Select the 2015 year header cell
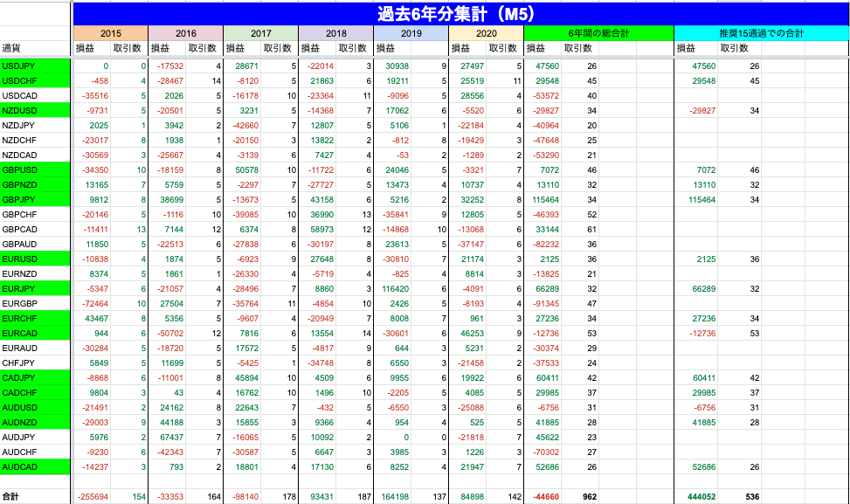This screenshot has height=504, width=850. (111, 33)
